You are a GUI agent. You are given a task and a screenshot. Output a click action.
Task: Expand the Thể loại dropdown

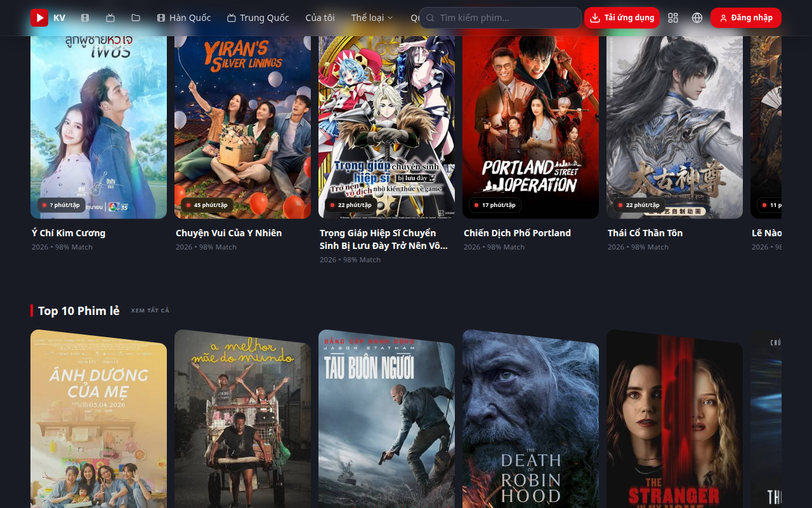coord(372,18)
